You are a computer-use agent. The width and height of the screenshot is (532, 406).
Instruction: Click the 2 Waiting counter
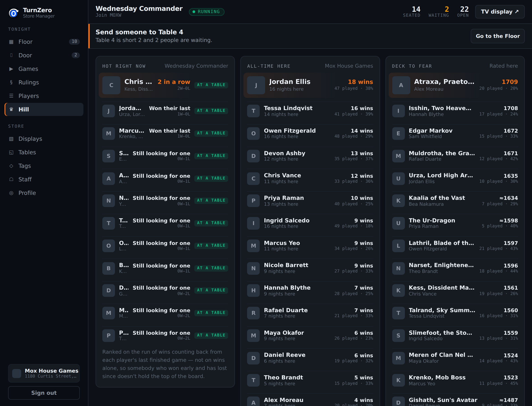coord(438,12)
